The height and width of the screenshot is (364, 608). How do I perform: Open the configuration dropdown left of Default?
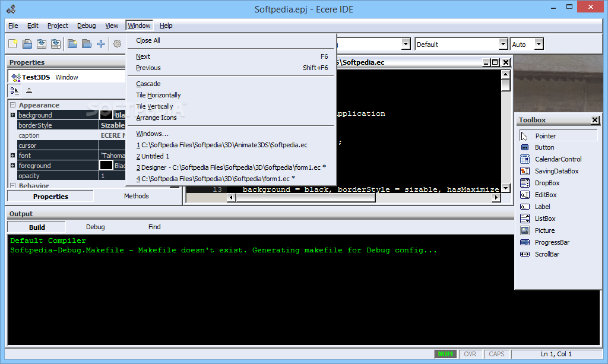pyautogui.click(x=406, y=44)
